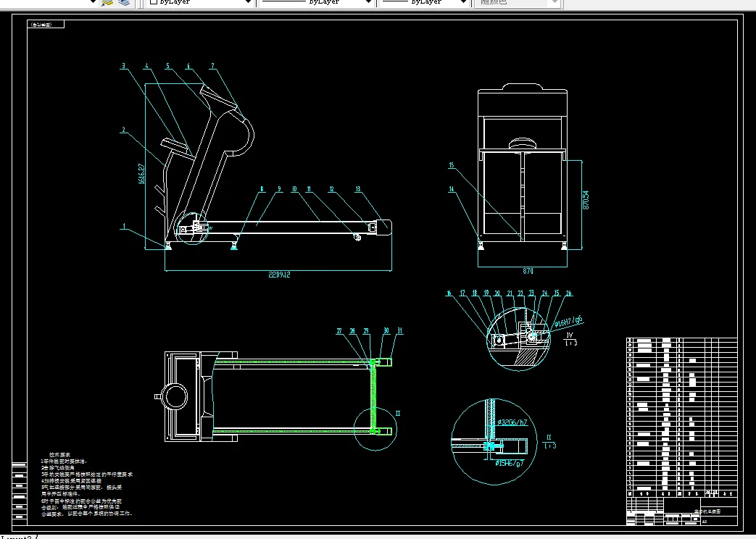Select the ø16H7/g6 fit annotation
Image resolution: width=756 pixels, height=539 pixels.
[x=568, y=322]
